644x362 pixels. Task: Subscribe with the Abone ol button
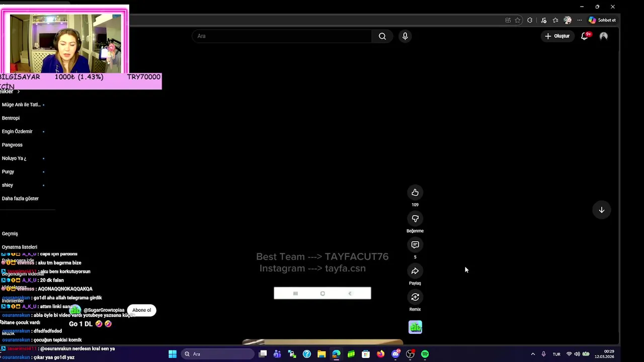(x=141, y=310)
